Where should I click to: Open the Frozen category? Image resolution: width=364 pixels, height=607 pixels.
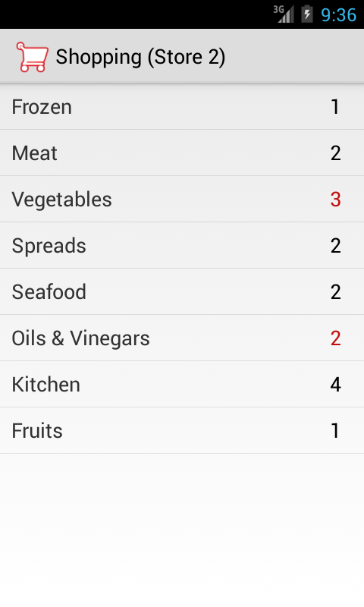pos(182,107)
